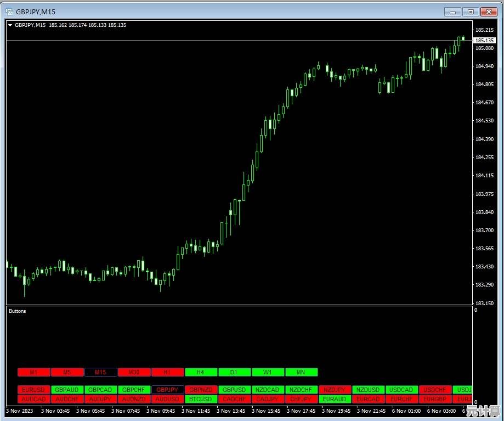Toggle the M30 timeframe button
Viewport: 504px width, 421px height.
click(x=134, y=372)
